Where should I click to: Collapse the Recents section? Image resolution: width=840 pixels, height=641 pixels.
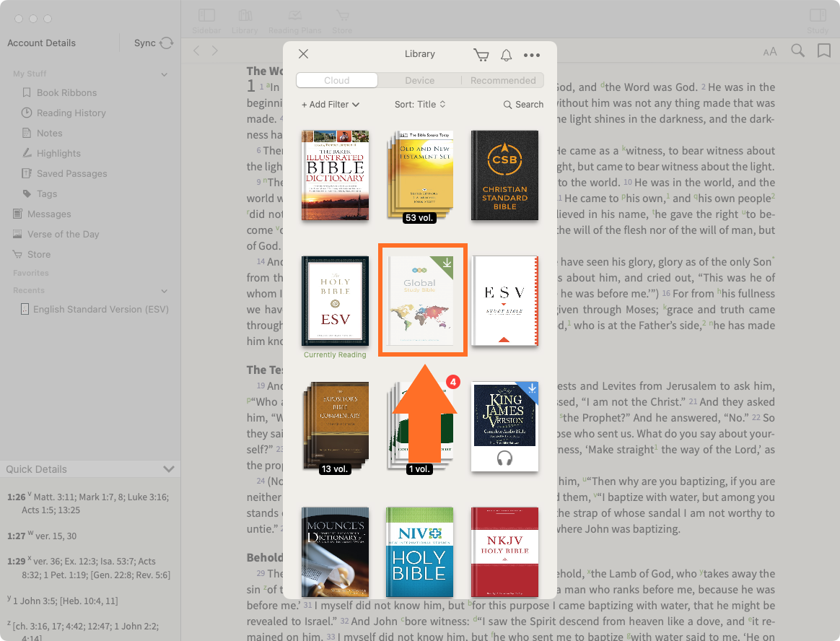point(165,291)
